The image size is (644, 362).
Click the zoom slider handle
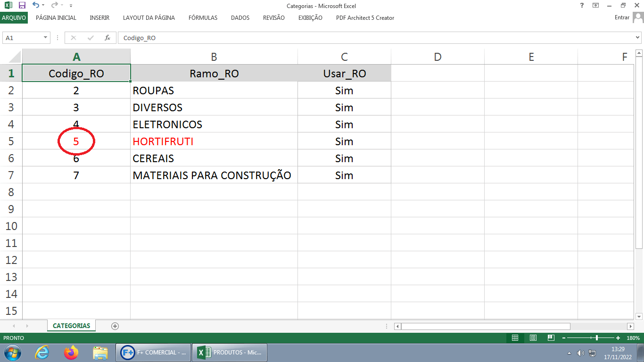pos(597,338)
